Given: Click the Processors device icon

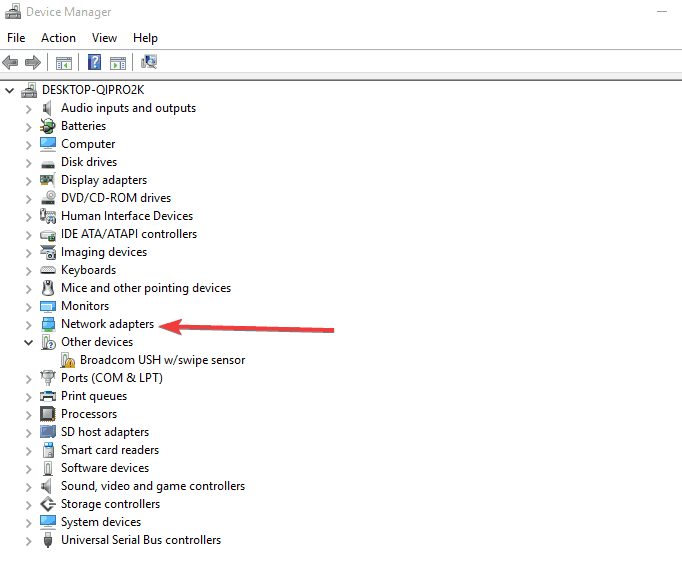Looking at the screenshot, I should point(48,414).
